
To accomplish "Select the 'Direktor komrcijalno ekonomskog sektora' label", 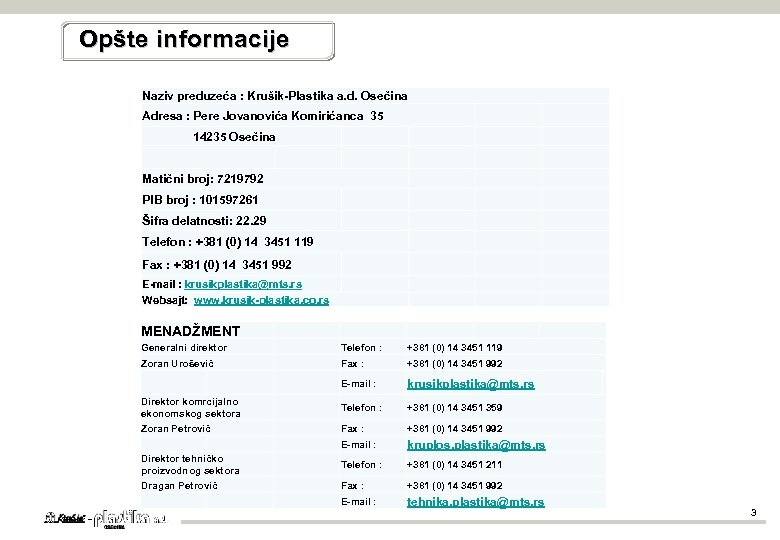I will pos(191,408).
